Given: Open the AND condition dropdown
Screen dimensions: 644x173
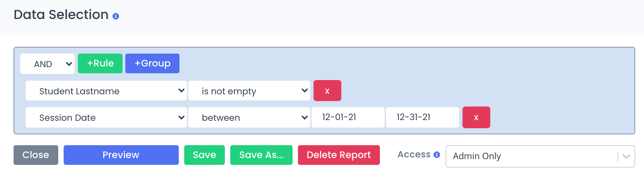Looking at the screenshot, I should (x=47, y=64).
